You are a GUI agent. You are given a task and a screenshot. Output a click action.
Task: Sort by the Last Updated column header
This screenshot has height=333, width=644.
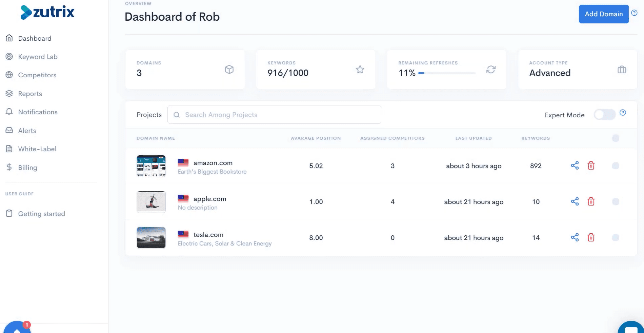pyautogui.click(x=474, y=138)
